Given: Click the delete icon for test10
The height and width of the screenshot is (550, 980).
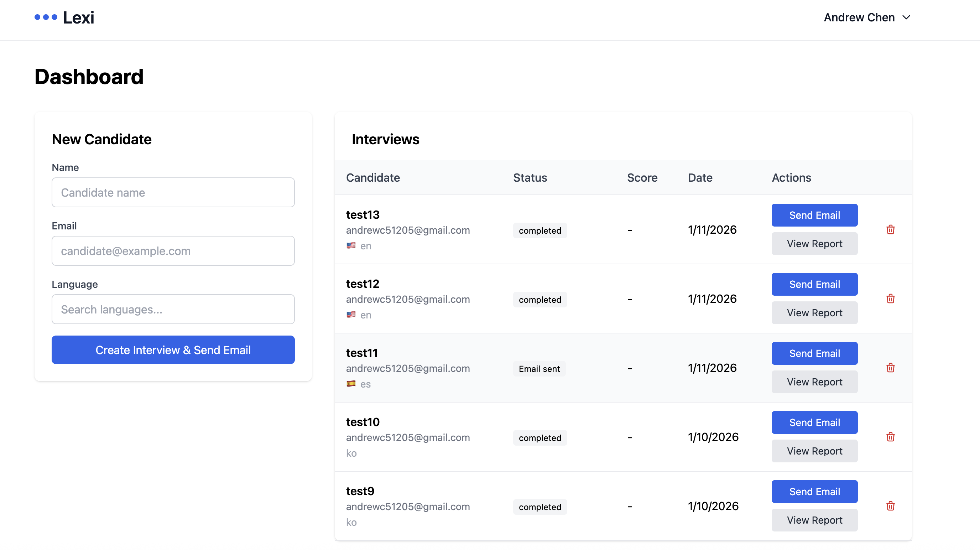Looking at the screenshot, I should (x=890, y=437).
